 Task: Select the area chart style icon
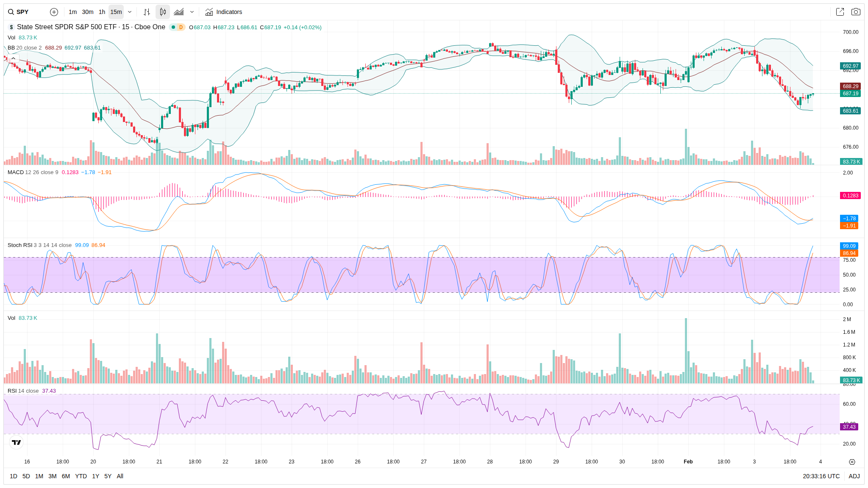[179, 12]
